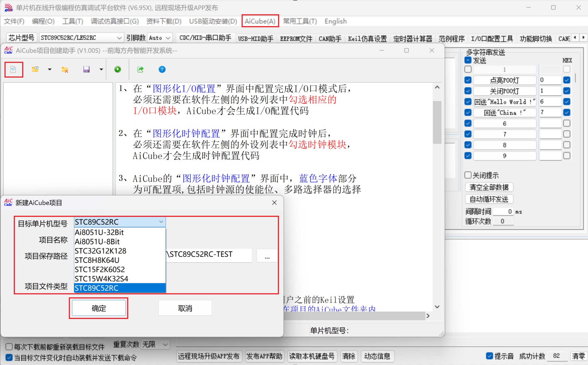
Task: Open the 引脚数 Auto dropdown
Action: coord(160,38)
